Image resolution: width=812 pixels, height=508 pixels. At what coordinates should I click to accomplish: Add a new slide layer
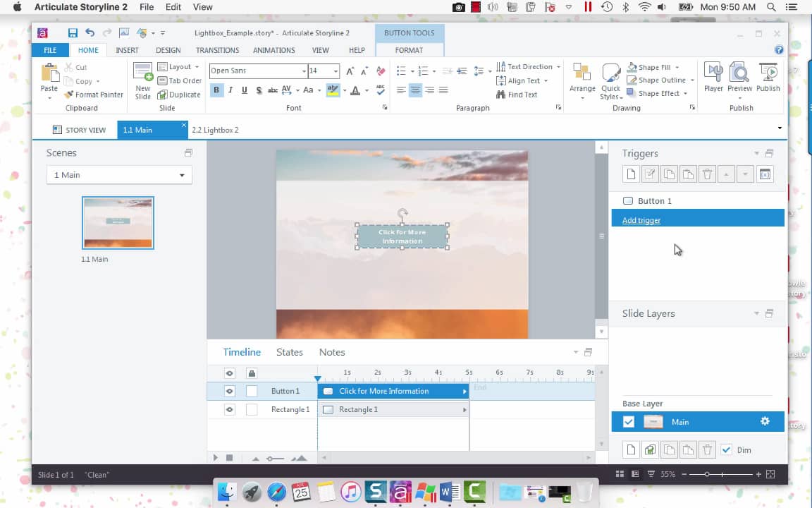pos(631,450)
